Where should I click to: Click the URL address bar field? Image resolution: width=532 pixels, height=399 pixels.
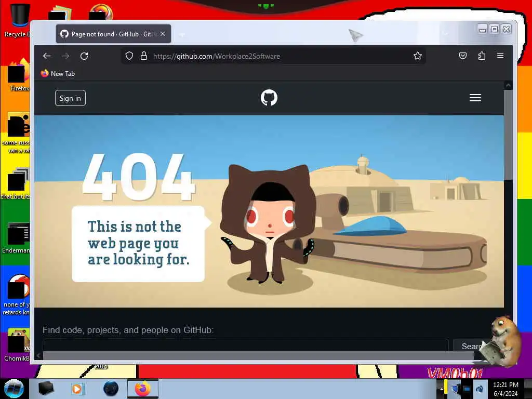pos(273,56)
